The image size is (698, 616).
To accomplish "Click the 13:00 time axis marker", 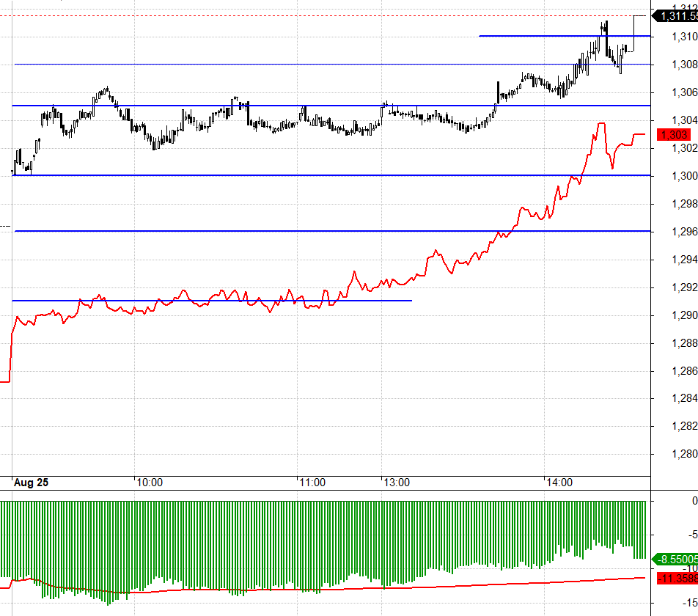I will (397, 483).
